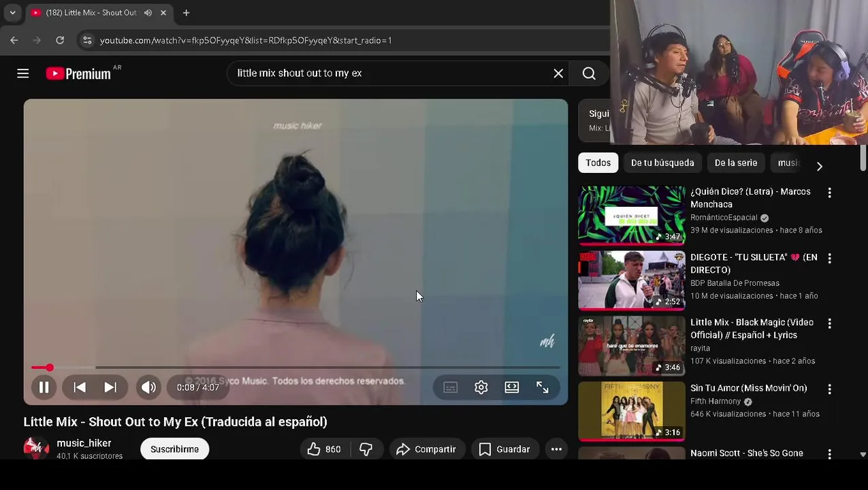Open rayita channel name
Viewport: 868px width, 490px height.
(x=700, y=348)
